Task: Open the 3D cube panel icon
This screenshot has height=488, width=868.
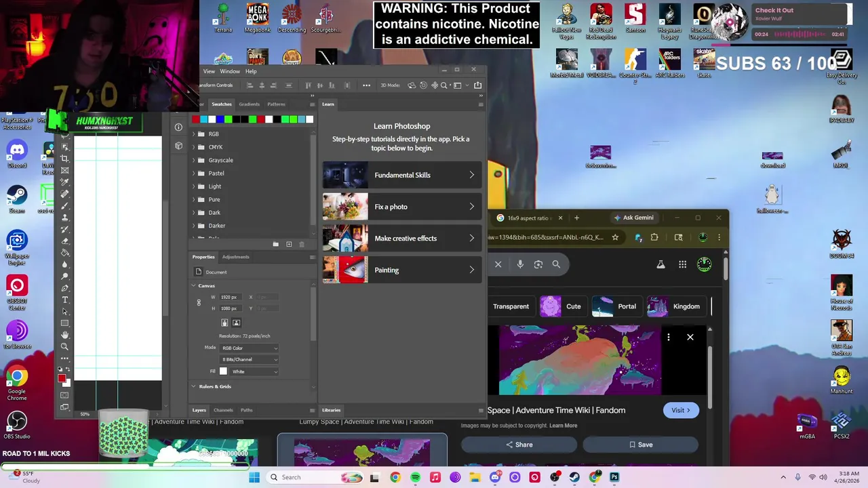Action: [178, 146]
